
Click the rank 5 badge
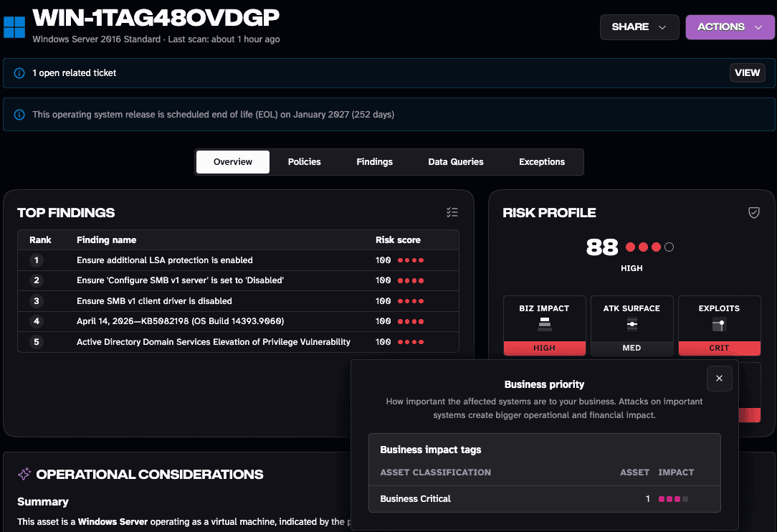tap(36, 342)
